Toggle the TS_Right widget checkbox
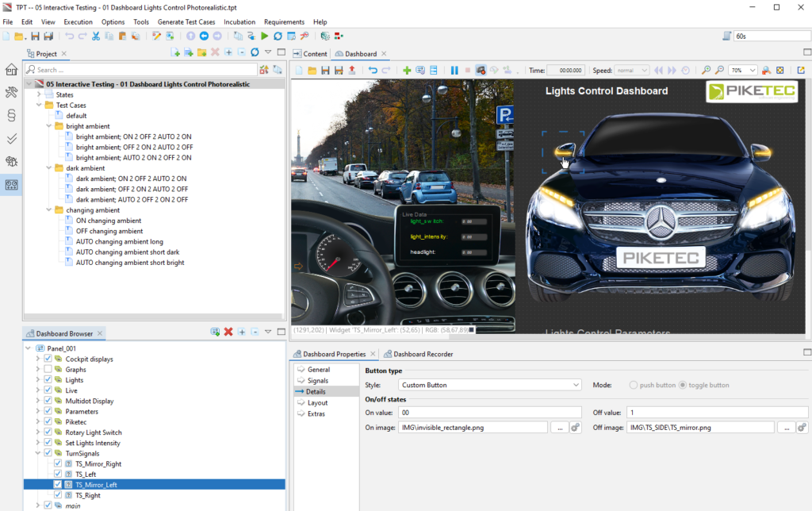 tap(58, 495)
